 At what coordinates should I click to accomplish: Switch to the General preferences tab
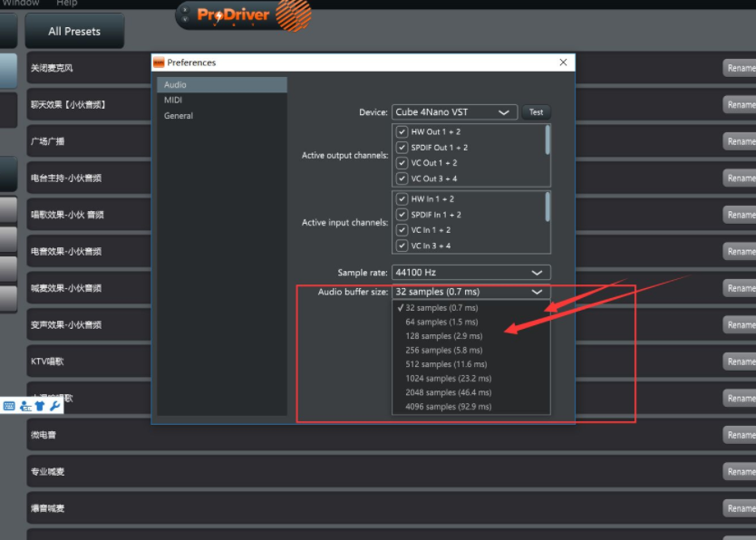[222, 116]
